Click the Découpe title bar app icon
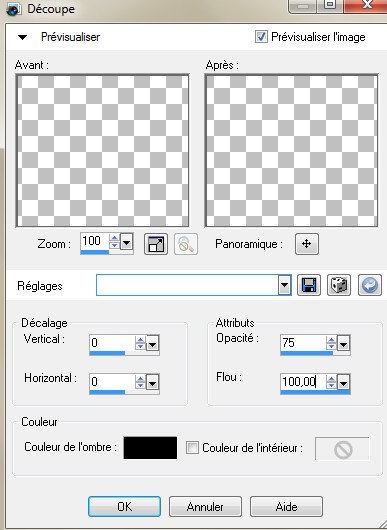Image resolution: width=387 pixels, height=530 pixels. click(x=14, y=9)
